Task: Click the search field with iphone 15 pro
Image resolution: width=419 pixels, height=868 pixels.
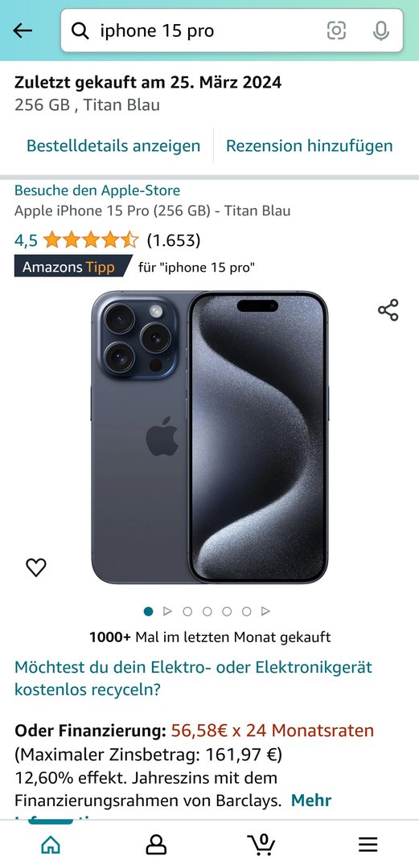Action: 232,31
